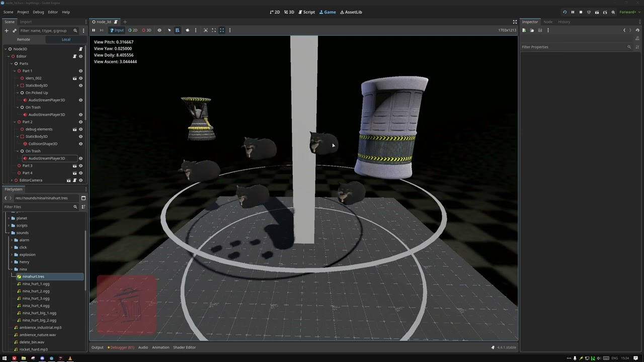The height and width of the screenshot is (362, 644).
Task: Advance to next frame in game view
Action: pos(101,30)
